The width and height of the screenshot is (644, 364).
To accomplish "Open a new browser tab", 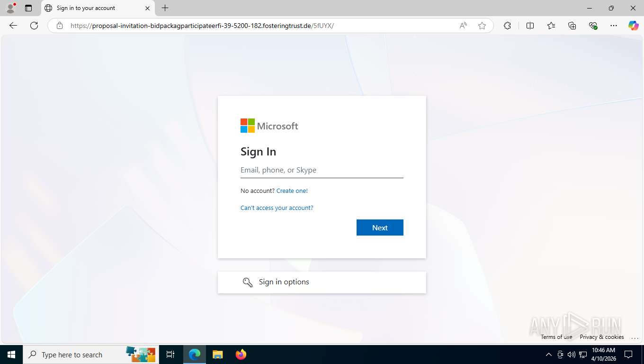I will coord(165,8).
